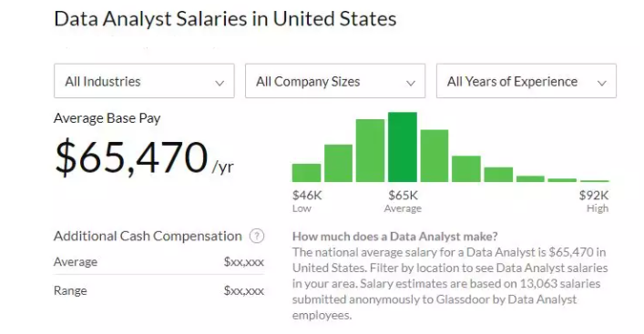The height and width of the screenshot is (334, 644).
Task: Click the third histogram bar from left
Action: coord(370,150)
